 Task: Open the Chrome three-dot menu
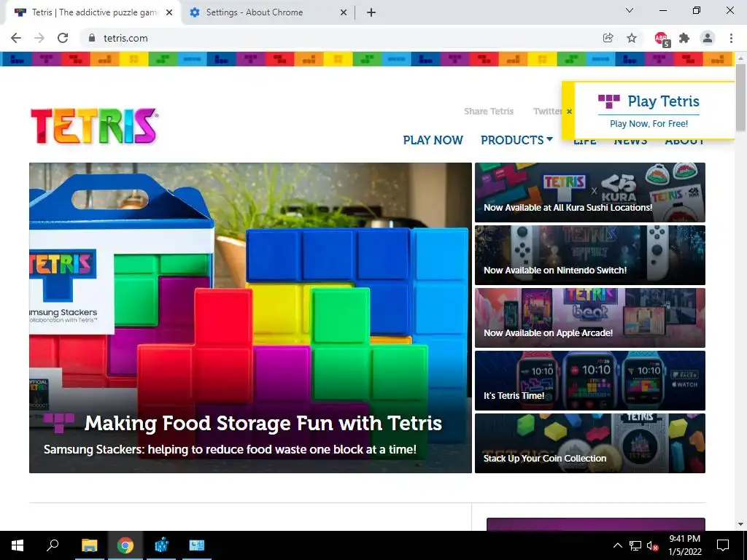[731, 38]
